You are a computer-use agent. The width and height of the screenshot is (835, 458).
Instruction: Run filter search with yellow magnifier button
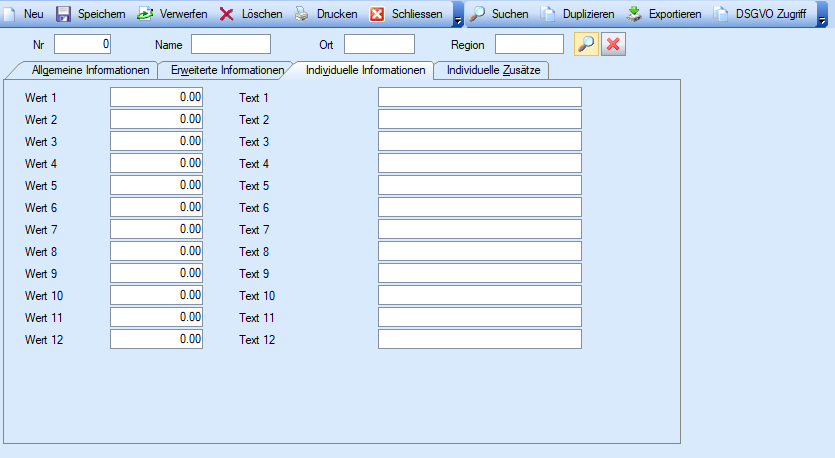586,44
